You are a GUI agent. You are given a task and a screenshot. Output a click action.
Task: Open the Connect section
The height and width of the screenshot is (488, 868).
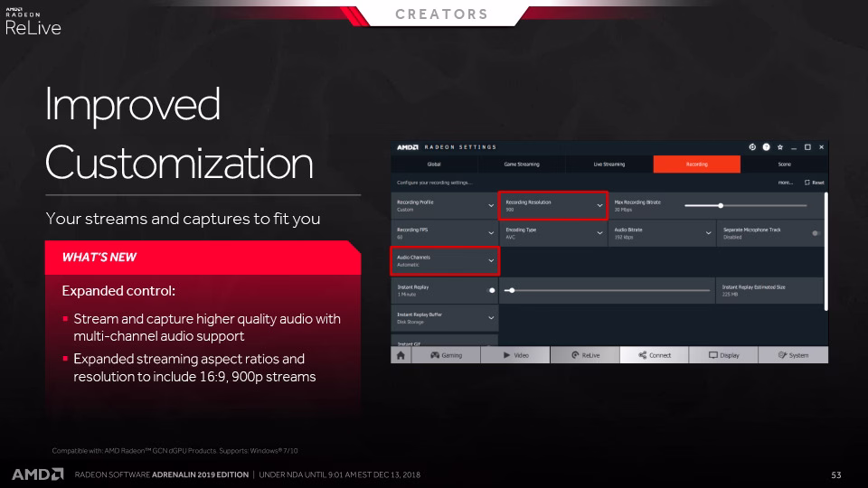(x=655, y=355)
